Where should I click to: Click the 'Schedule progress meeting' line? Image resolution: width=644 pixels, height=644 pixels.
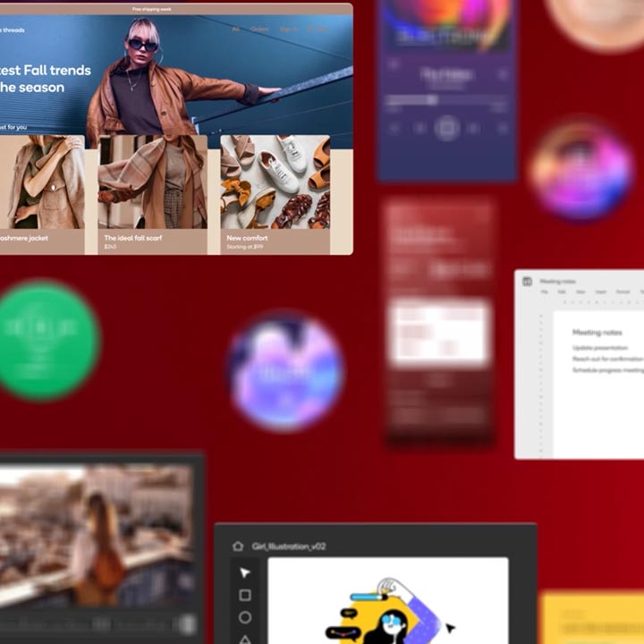click(x=608, y=370)
